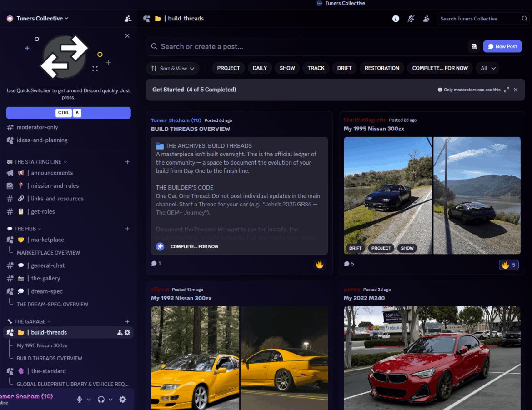Viewport: 532px width, 410px height.
Task: Open links-and-resources channel
Action: [x=68, y=199]
